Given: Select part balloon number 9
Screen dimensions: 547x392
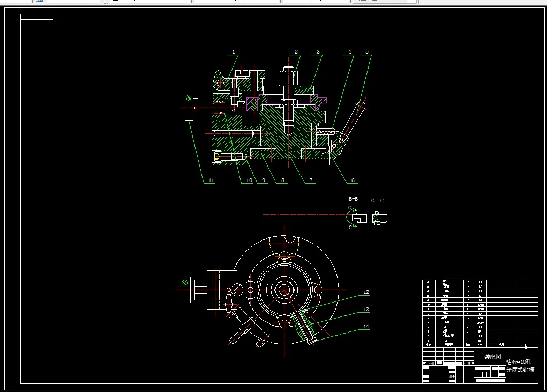Looking at the screenshot, I should pyautogui.click(x=264, y=180).
